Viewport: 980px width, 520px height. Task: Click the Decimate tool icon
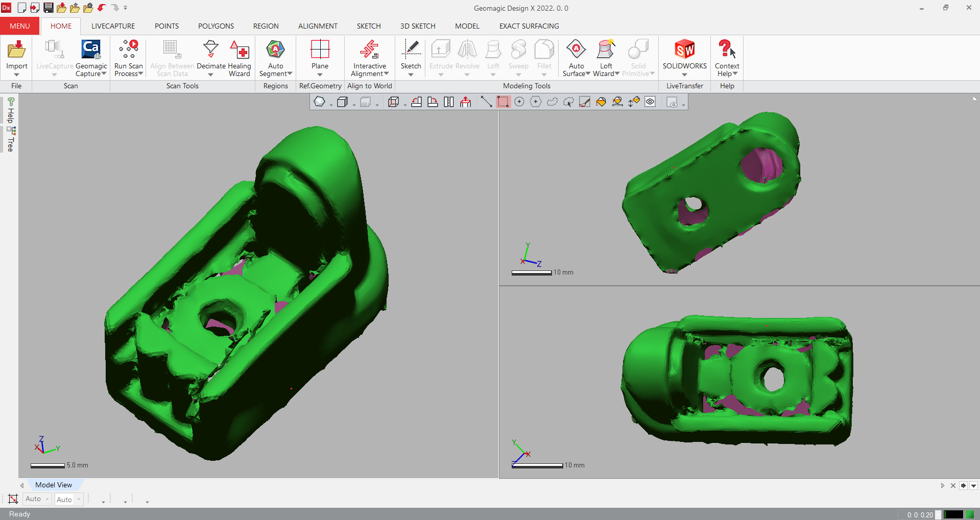(x=210, y=51)
